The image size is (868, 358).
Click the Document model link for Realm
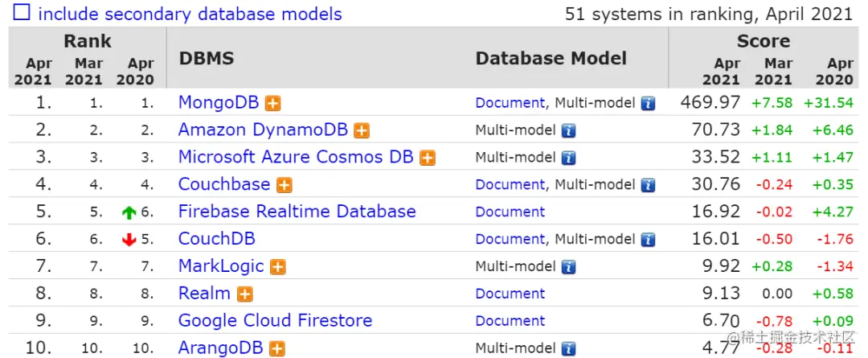tap(510, 294)
